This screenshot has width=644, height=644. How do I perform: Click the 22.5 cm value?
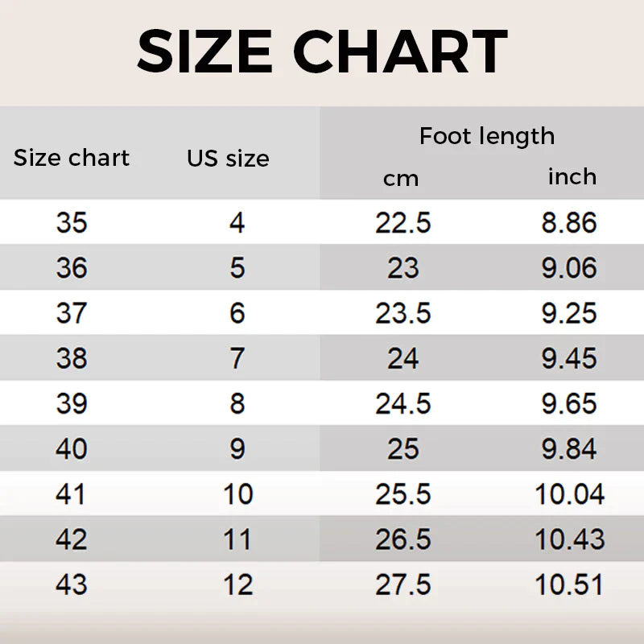[x=403, y=223]
